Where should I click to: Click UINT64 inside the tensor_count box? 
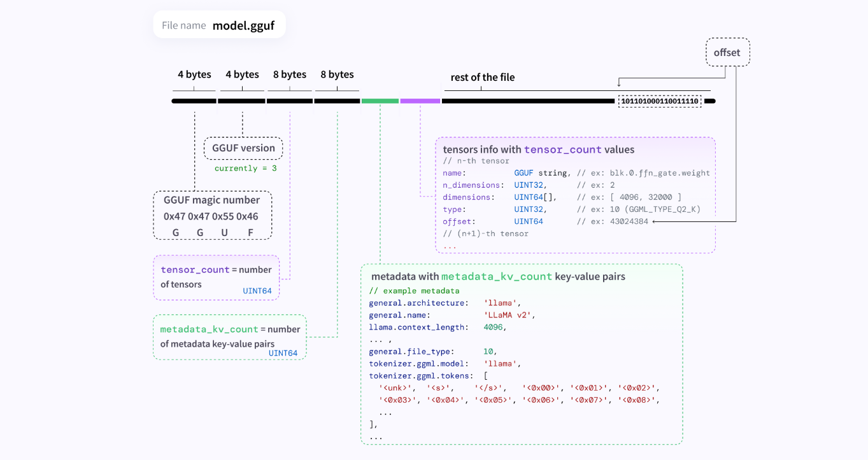tap(257, 291)
